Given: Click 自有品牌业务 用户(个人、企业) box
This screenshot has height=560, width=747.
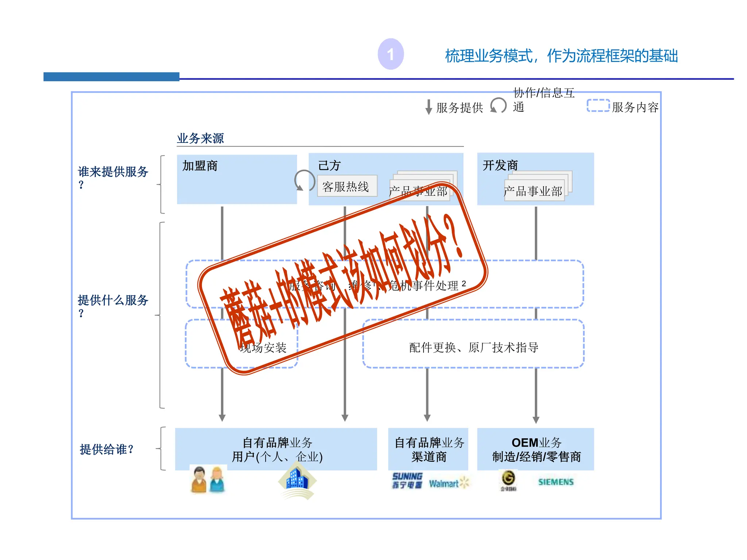Looking at the screenshot, I should [x=276, y=449].
